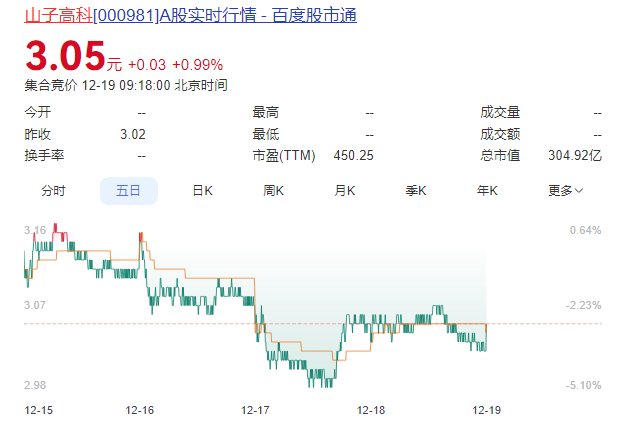Switch to the 分时 chart tab
630x423 pixels.
(x=53, y=191)
